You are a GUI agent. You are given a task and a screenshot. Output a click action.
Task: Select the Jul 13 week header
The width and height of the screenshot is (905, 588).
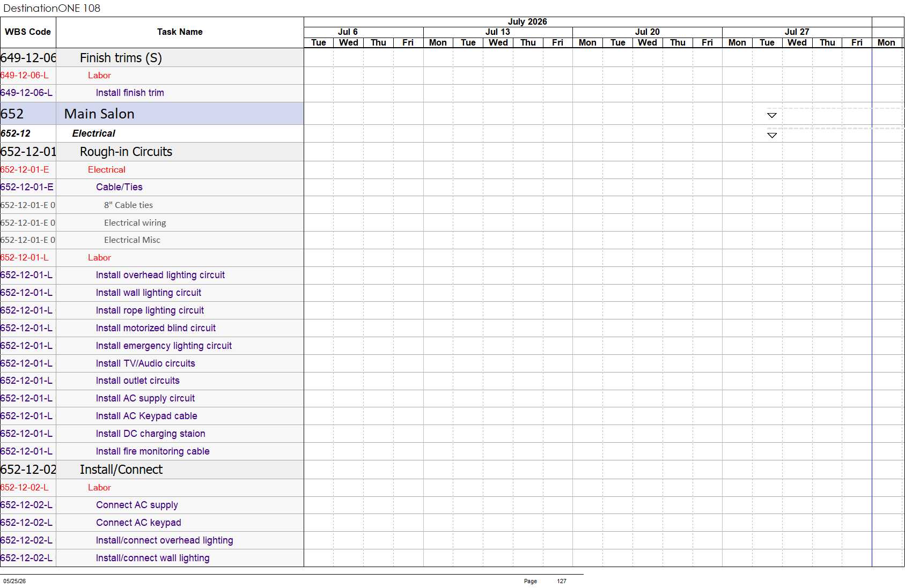[498, 32]
